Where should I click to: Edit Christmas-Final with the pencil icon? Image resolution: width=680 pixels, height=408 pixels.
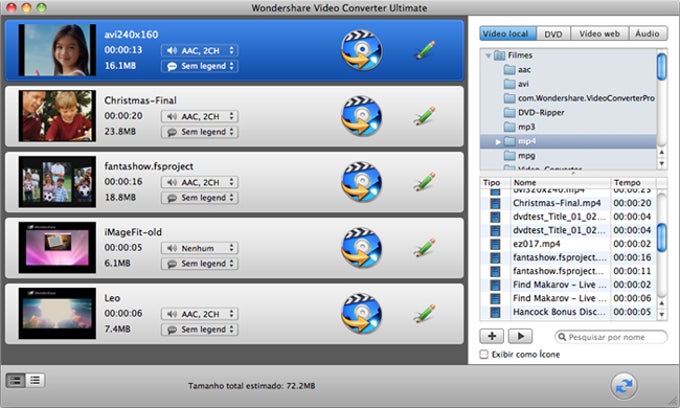(425, 115)
